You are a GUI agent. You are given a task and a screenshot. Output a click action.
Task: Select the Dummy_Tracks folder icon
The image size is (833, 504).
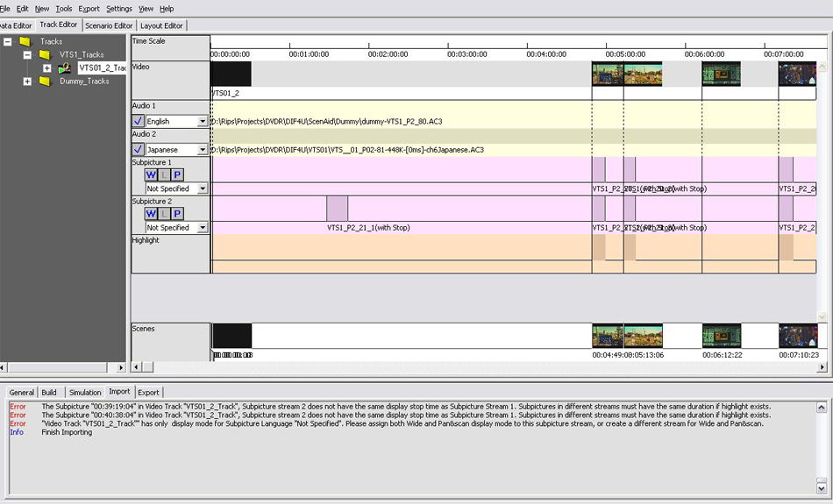tap(45, 82)
